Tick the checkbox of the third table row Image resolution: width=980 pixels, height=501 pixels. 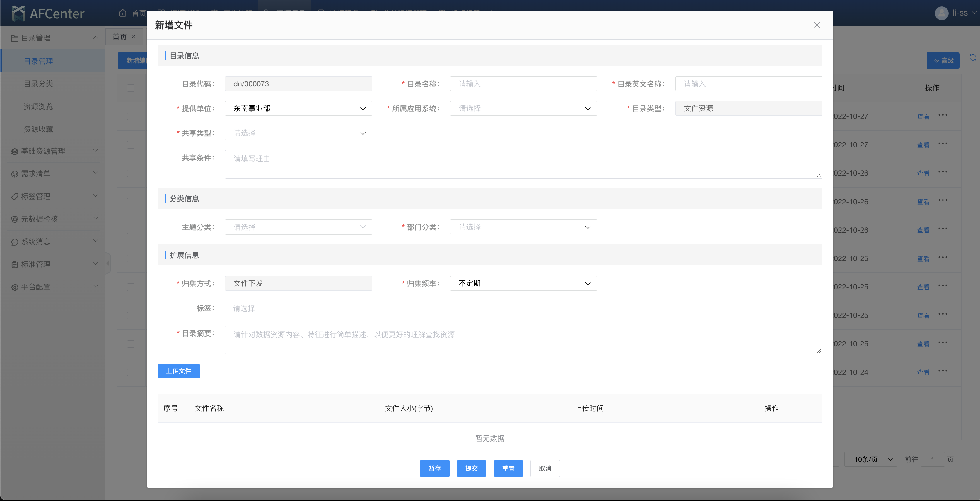(x=131, y=173)
